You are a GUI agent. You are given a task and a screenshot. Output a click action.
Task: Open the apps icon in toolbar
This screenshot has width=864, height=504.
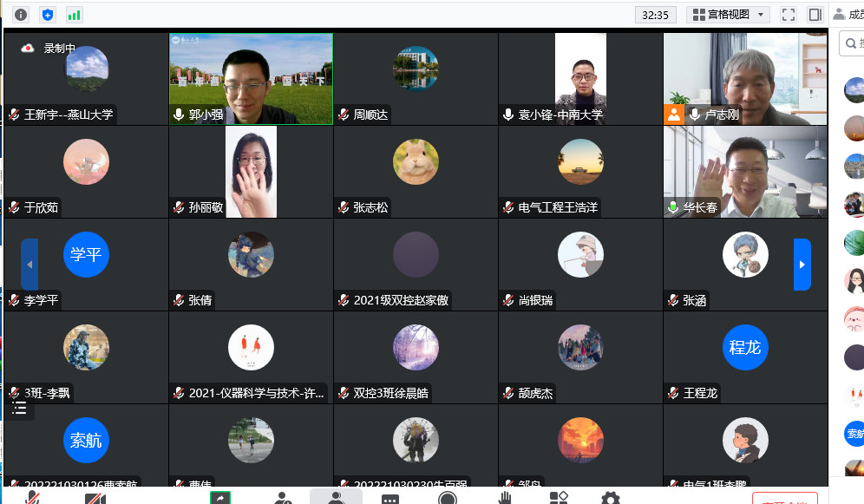559,499
